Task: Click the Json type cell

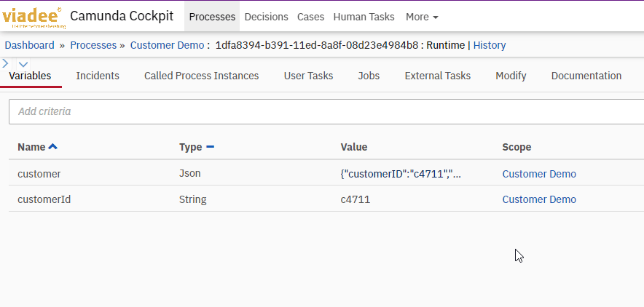Action: click(x=189, y=173)
